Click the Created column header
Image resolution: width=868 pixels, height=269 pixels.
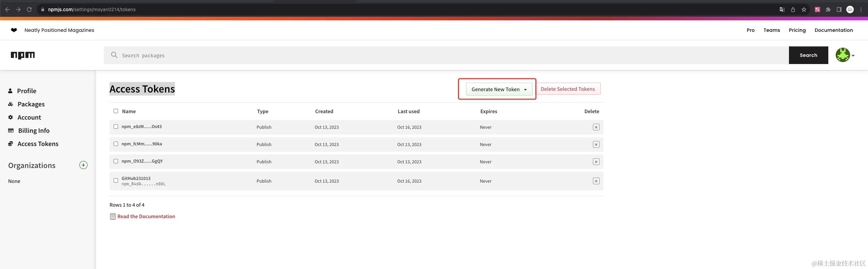pyautogui.click(x=324, y=111)
